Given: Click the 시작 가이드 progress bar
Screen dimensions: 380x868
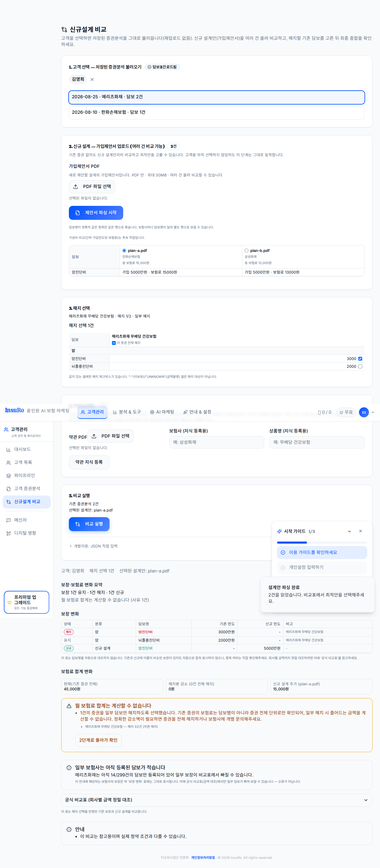Looking at the screenshot, I should [322, 542].
